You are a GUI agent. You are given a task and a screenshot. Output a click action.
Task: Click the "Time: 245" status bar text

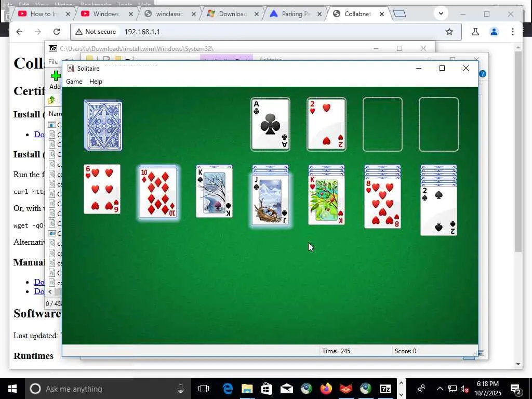336,351
